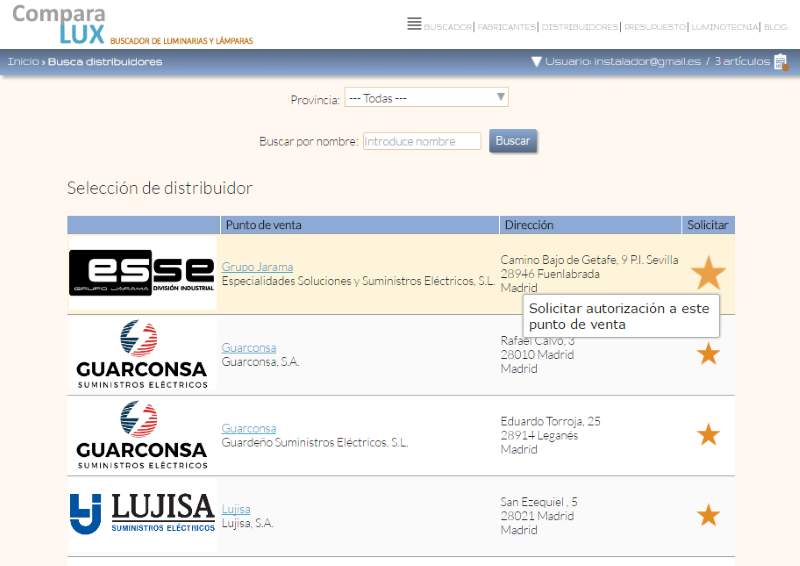Click Busca distribuidores breadcrumb
Screen dimensions: 800x566
click(x=105, y=62)
